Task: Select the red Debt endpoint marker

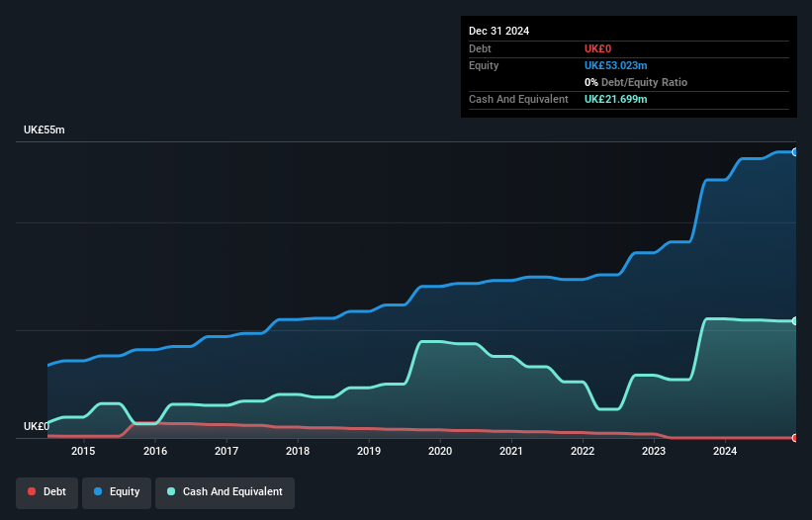Action: coord(795,438)
